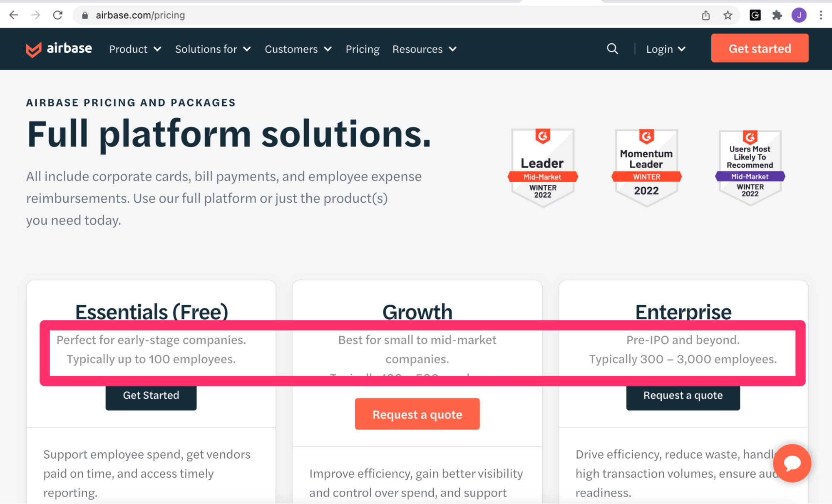Open the Chrome three-dot menu
The width and height of the screenshot is (832, 504).
(x=821, y=15)
